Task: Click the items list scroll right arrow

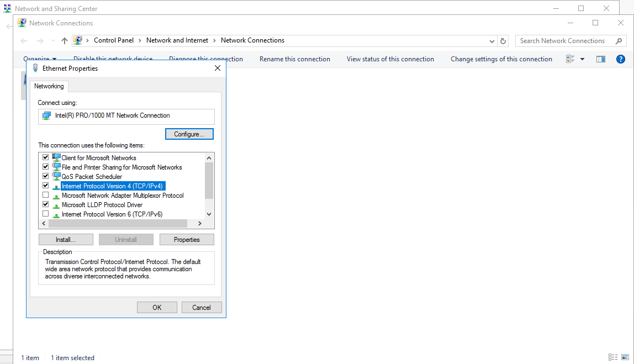Action: point(200,224)
